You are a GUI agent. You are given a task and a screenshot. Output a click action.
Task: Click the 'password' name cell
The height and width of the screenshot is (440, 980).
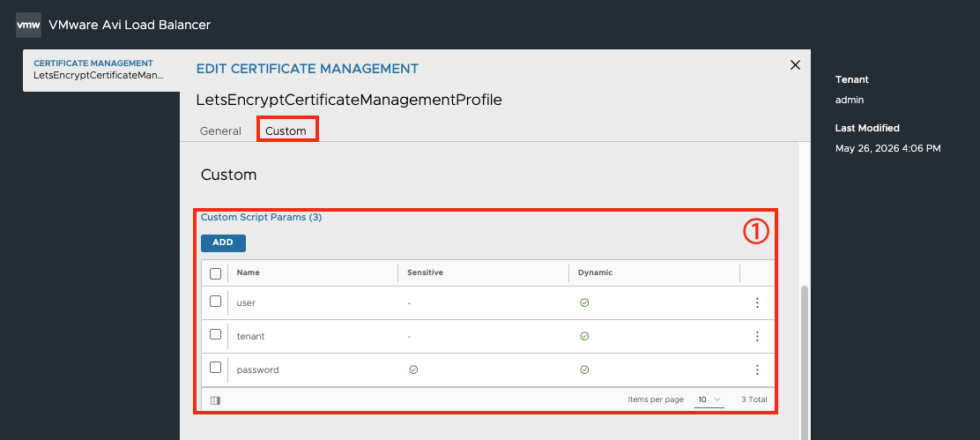tap(257, 370)
